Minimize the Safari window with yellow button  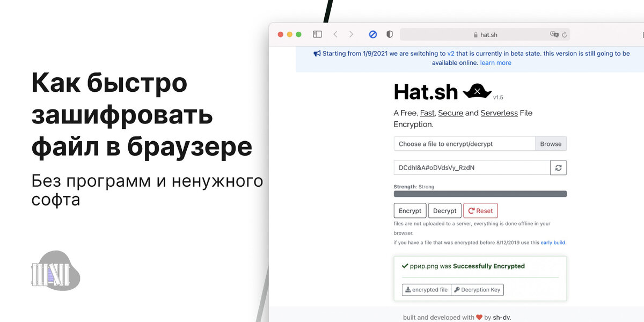[289, 34]
